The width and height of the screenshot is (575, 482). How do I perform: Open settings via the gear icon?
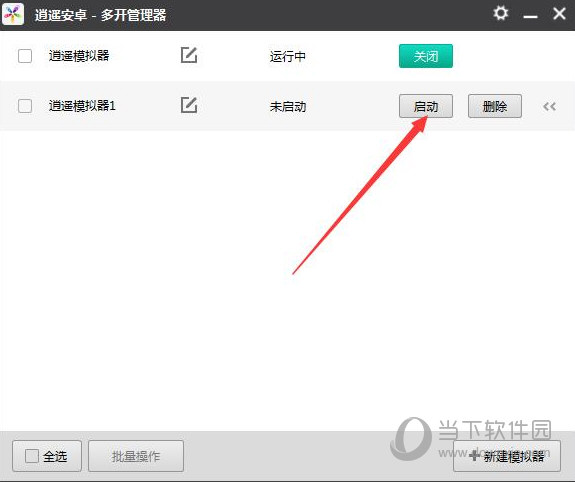click(501, 14)
